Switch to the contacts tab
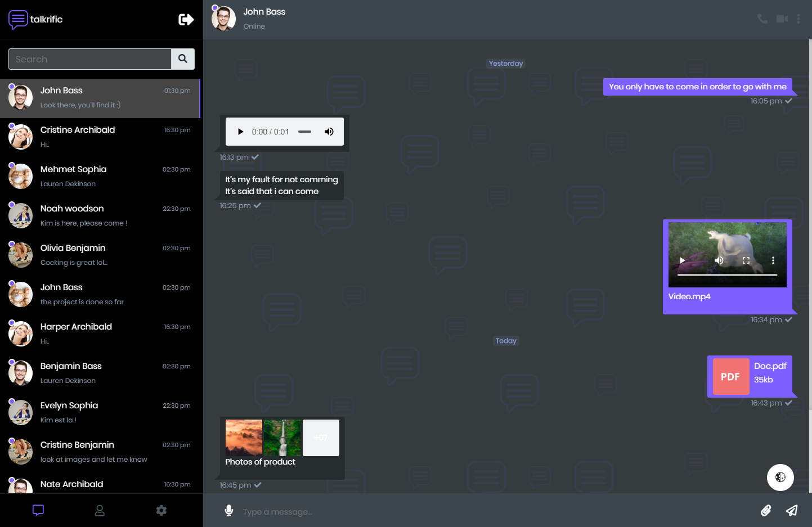Screen dimensions: 812x527 click(x=100, y=511)
